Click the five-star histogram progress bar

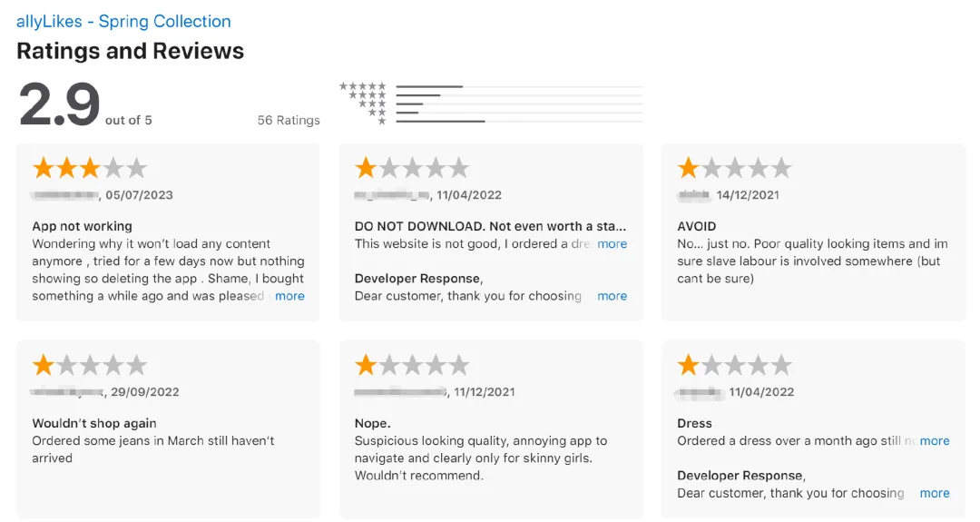point(519,86)
